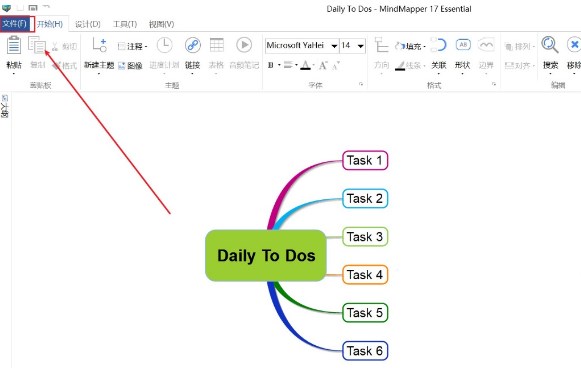Click the Cut scissors icon
This screenshot has height=368, width=581.
55,46
